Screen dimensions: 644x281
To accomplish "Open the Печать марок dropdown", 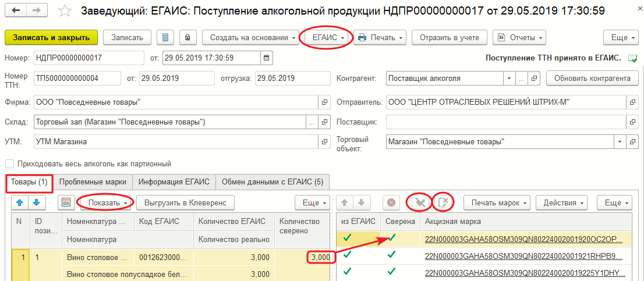I will tap(497, 202).
